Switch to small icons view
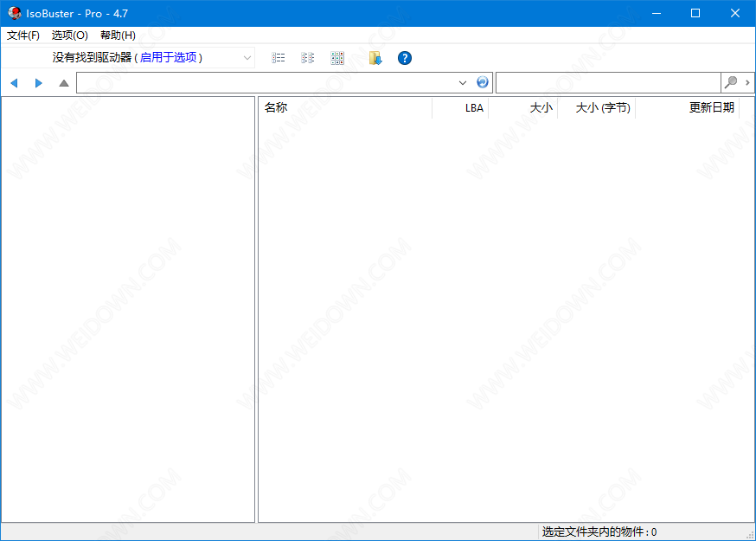Screen dimensions: 756x541 308,58
